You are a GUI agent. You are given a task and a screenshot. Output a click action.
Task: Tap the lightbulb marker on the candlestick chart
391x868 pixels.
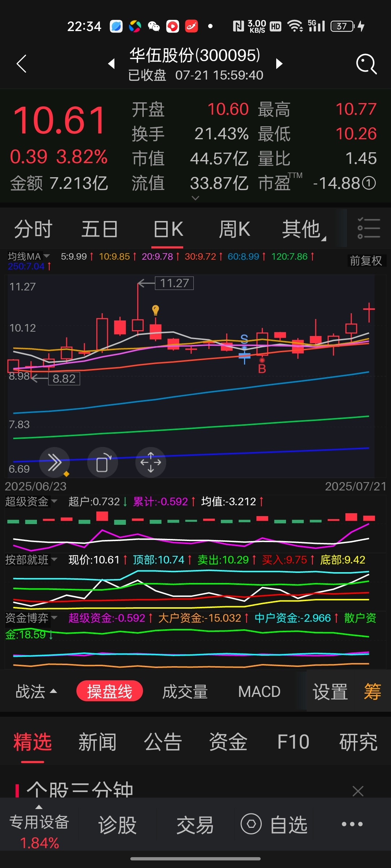pyautogui.click(x=156, y=310)
